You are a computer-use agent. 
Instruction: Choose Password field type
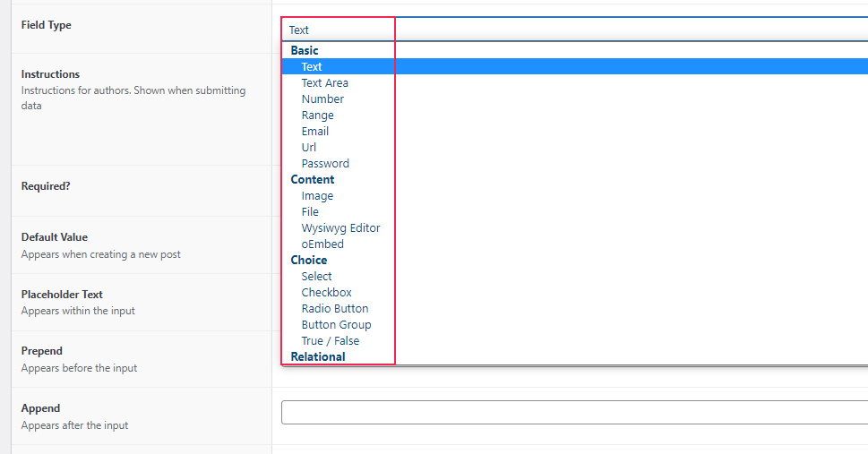tap(325, 163)
